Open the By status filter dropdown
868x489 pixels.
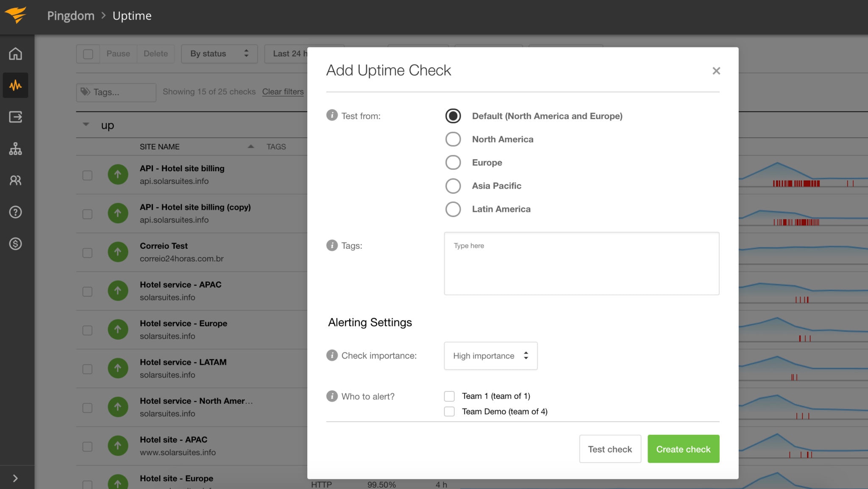(x=219, y=53)
